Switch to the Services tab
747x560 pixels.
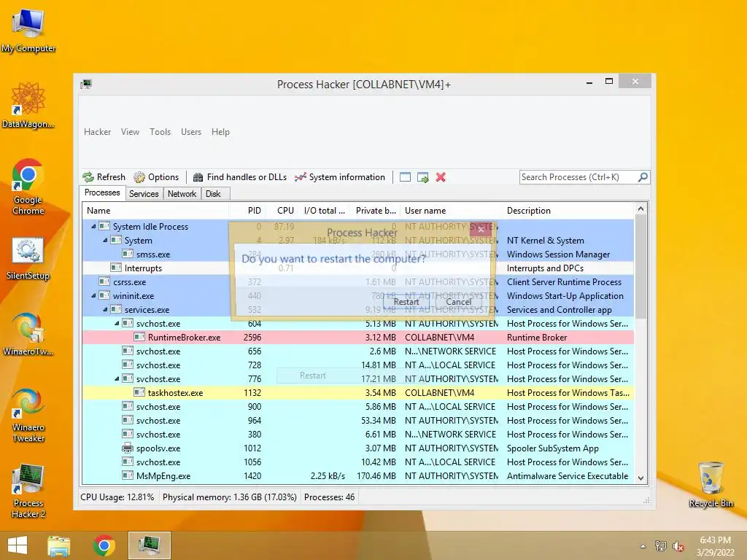[144, 194]
